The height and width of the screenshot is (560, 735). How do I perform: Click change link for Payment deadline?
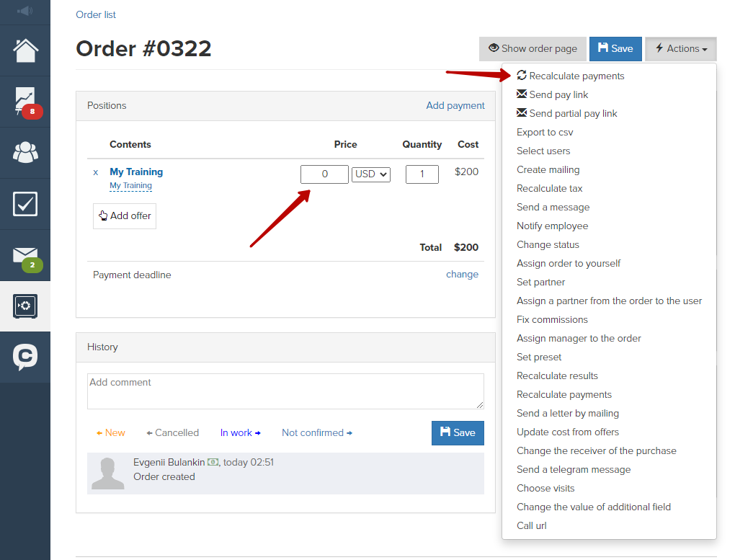tap(462, 275)
